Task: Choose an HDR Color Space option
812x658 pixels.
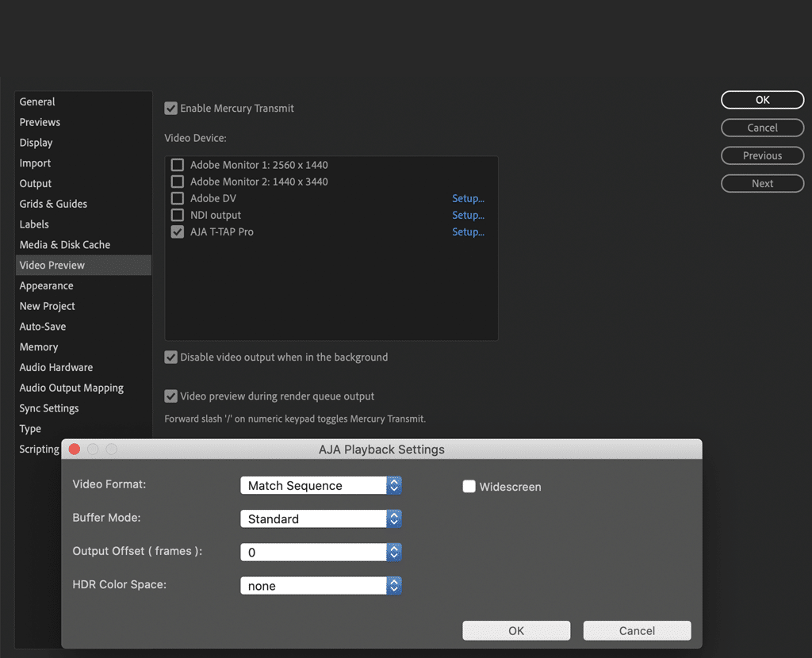Action: pyautogui.click(x=320, y=586)
